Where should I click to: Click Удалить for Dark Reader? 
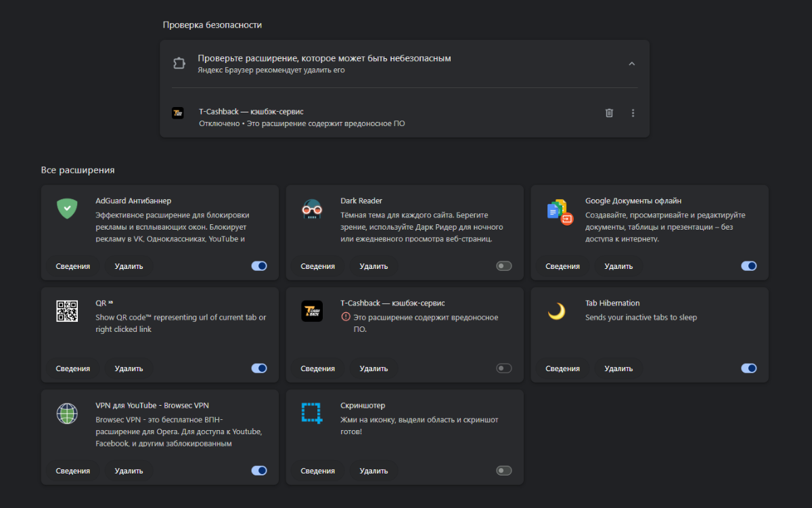374,266
